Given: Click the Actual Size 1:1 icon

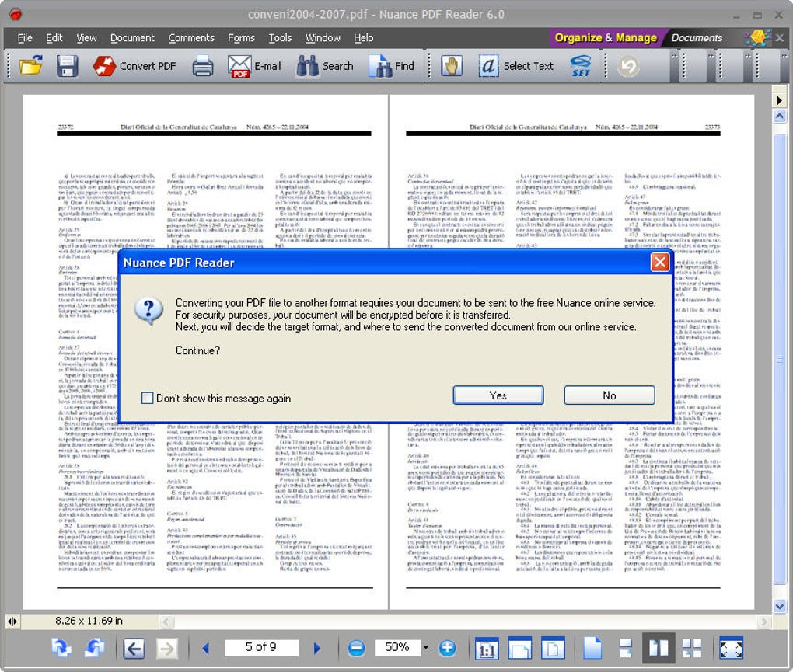Looking at the screenshot, I should pyautogui.click(x=487, y=648).
